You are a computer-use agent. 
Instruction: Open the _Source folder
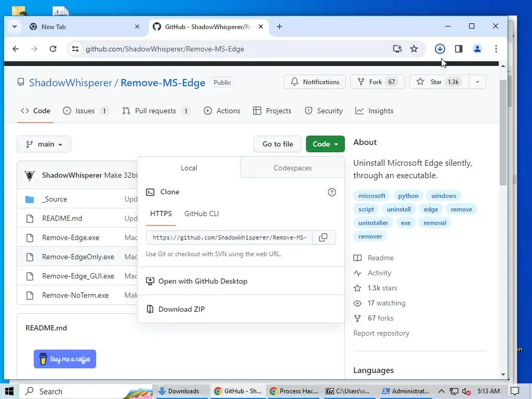54,199
